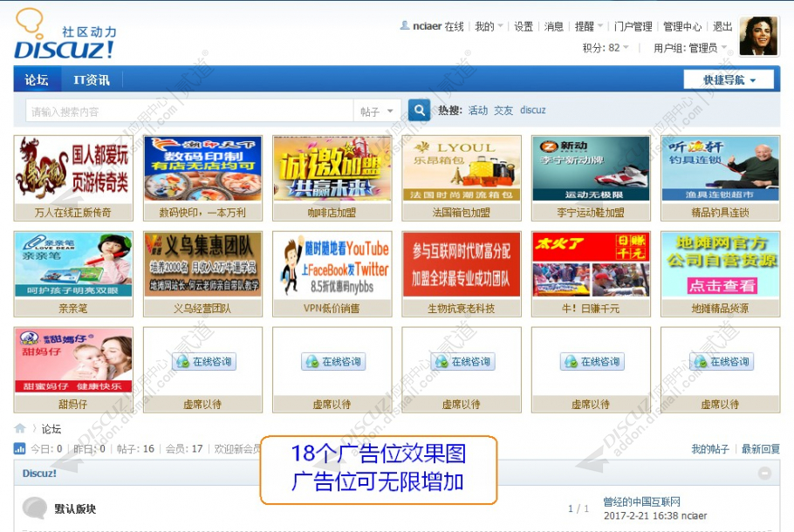Viewport: 794px width, 532px height.
Task: Click the nciaer user profile icon
Action: coord(405,25)
